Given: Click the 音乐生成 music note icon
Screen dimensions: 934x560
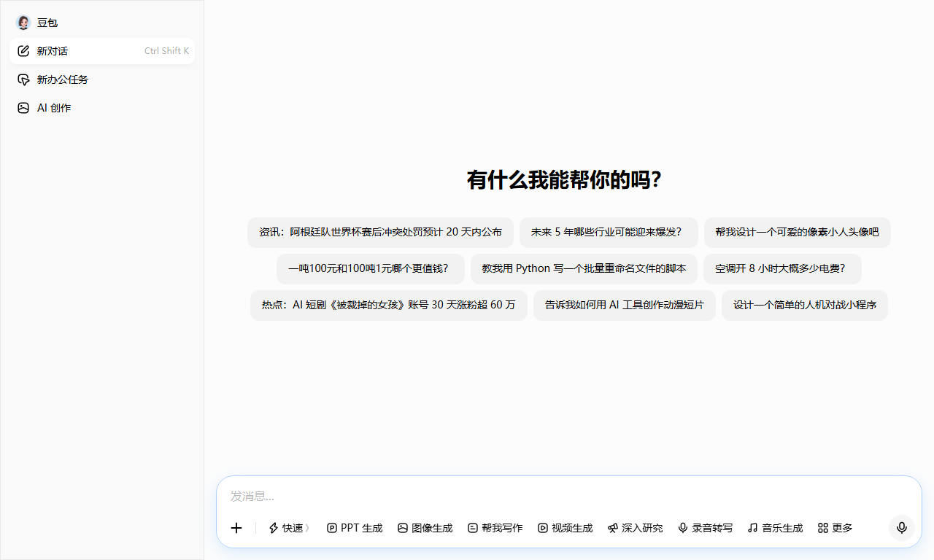Looking at the screenshot, I should click(753, 528).
